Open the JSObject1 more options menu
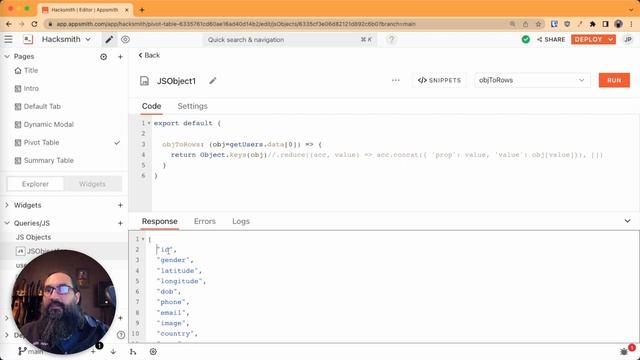Image resolution: width=640 pixels, height=360 pixels. [x=396, y=80]
